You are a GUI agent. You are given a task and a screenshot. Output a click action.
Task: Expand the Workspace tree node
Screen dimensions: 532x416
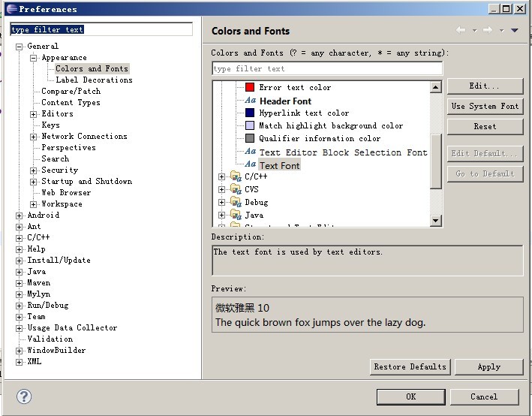click(33, 204)
